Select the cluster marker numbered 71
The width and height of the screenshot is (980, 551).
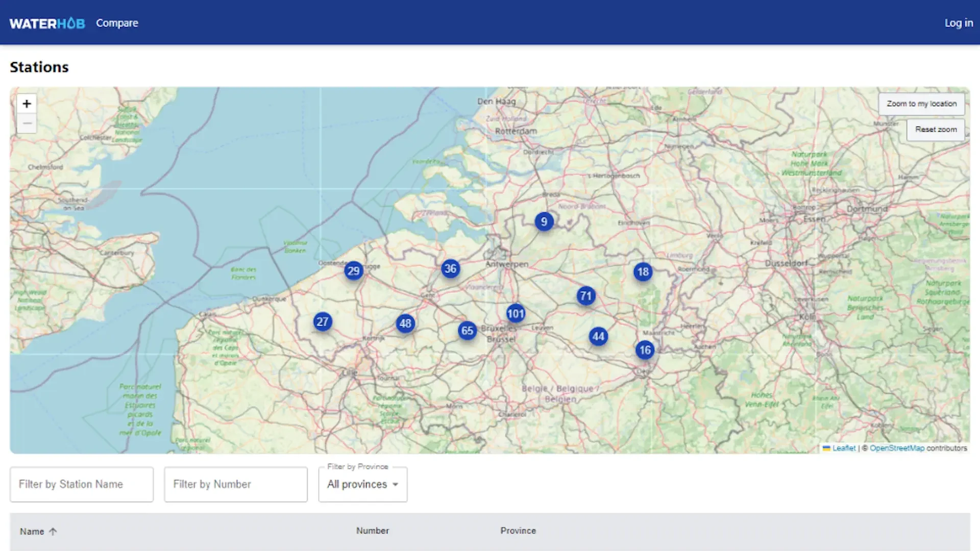pos(586,296)
